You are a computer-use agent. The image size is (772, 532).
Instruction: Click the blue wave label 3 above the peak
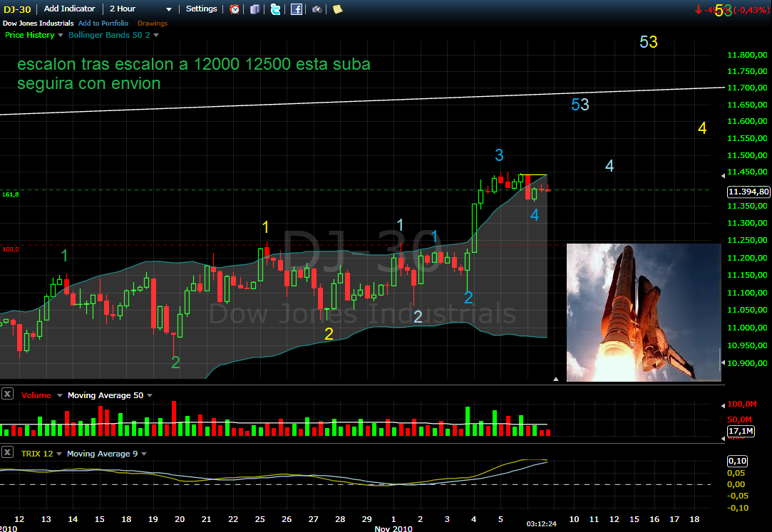click(x=499, y=155)
